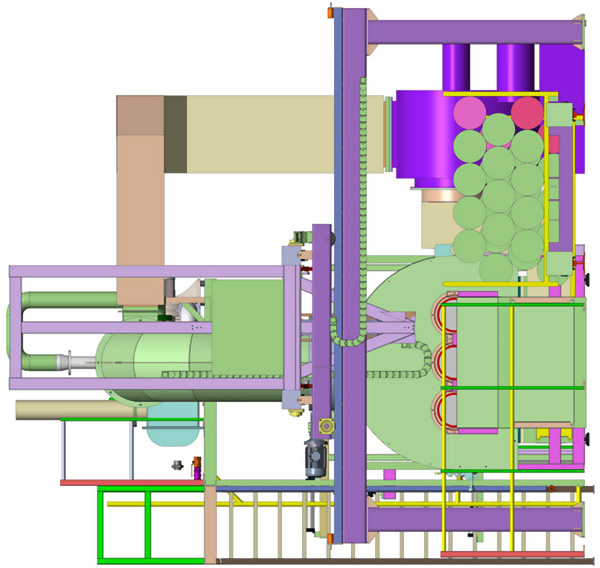Image resolution: width=600 pixels, height=568 pixels.
Task: Click the dark olive band on beige duct
Action: (x=175, y=133)
